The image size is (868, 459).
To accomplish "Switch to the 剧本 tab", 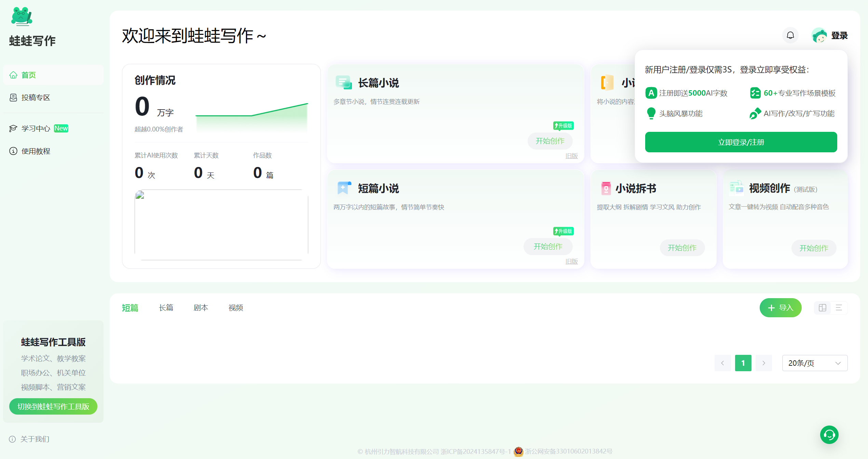I will 201,308.
